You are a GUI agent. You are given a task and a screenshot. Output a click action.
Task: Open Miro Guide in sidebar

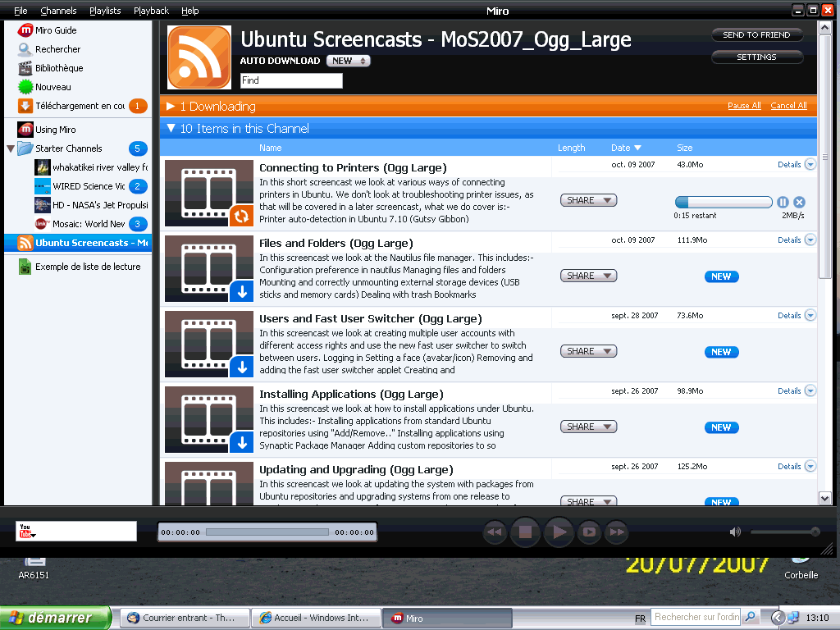tap(55, 30)
